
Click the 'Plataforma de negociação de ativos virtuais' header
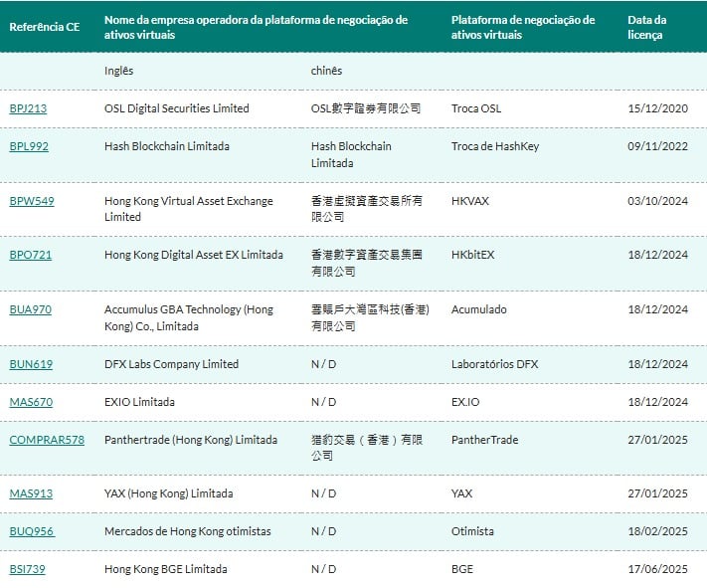[523, 27]
